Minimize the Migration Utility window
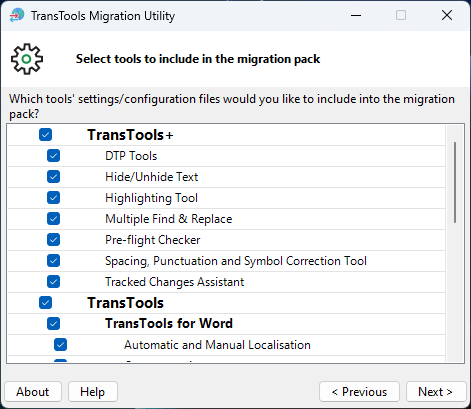This screenshot has width=471, height=409. tap(356, 15)
